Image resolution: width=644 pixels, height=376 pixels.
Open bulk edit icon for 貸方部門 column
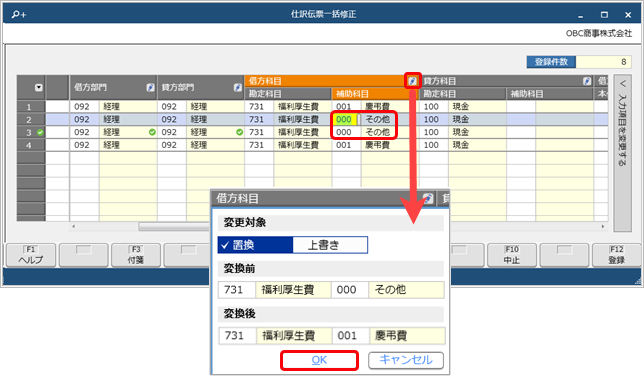[x=237, y=87]
